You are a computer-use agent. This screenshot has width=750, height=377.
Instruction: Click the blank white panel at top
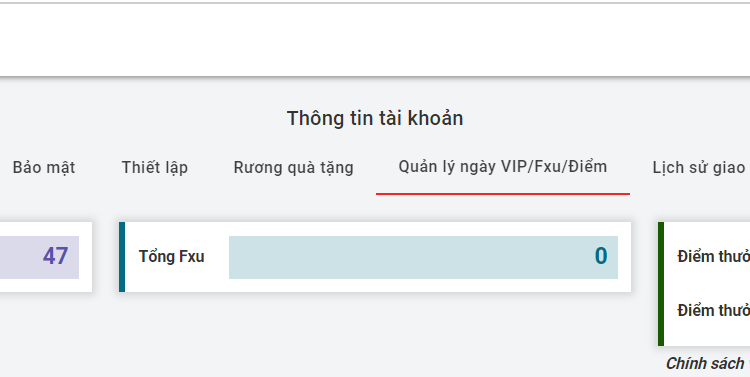click(375, 40)
